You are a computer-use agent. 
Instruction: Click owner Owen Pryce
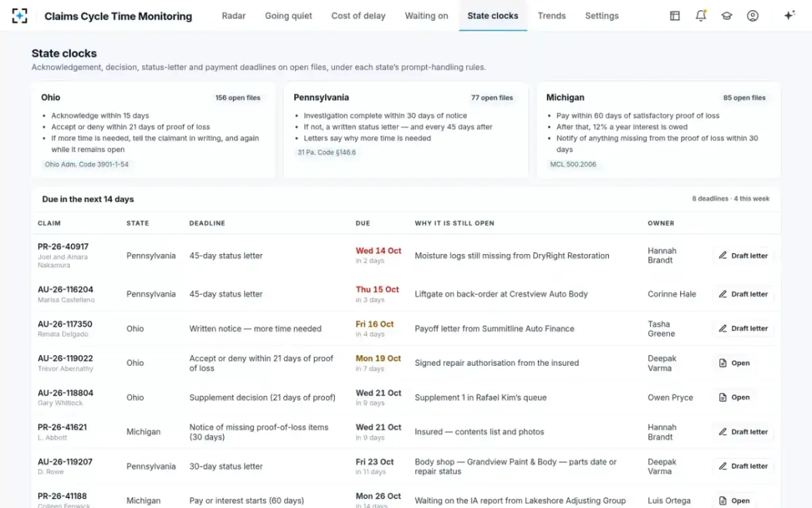671,398
